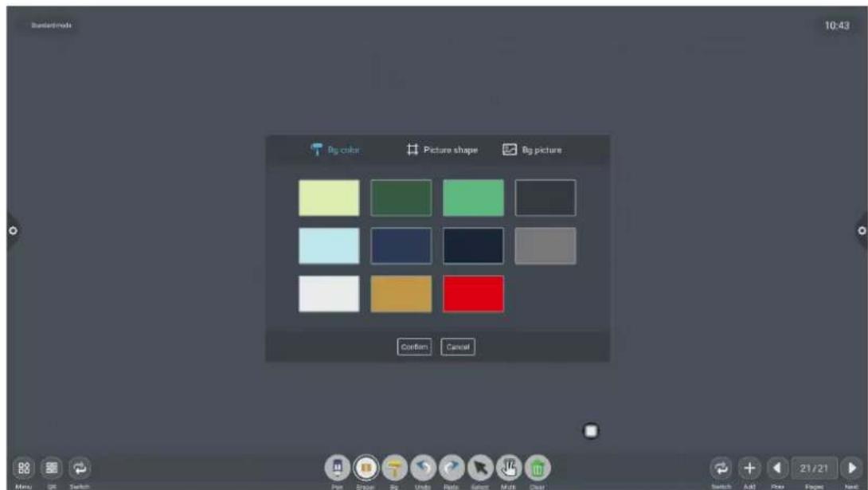Go to the previous page
Image resolution: width=868 pixels, height=490 pixels.
(x=778, y=468)
